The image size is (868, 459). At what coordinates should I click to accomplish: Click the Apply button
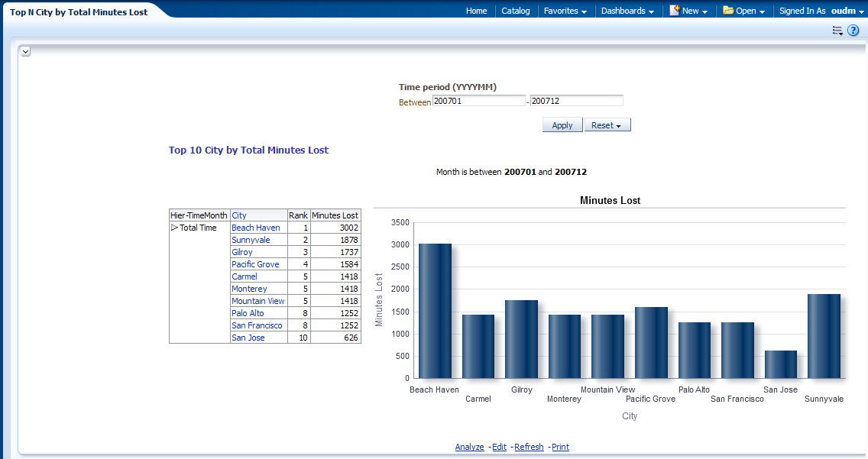(562, 125)
